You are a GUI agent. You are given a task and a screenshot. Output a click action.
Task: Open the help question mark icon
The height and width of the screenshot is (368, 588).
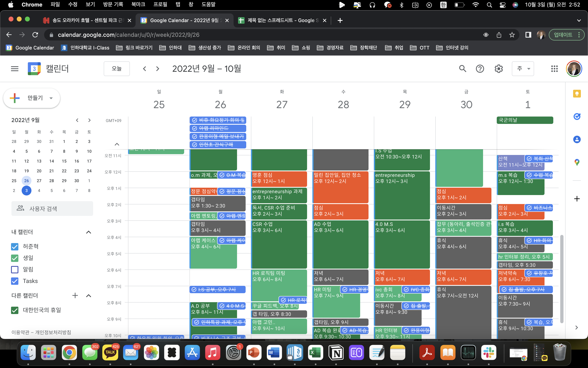480,69
